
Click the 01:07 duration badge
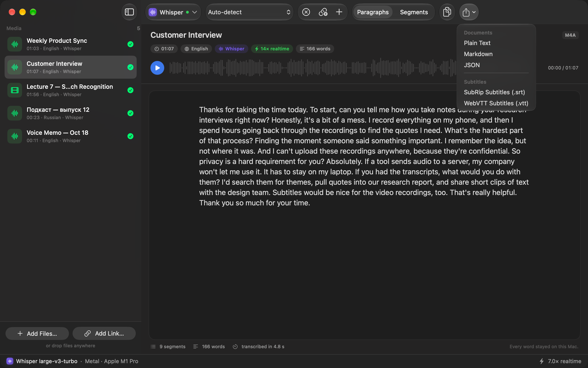pyautogui.click(x=164, y=49)
